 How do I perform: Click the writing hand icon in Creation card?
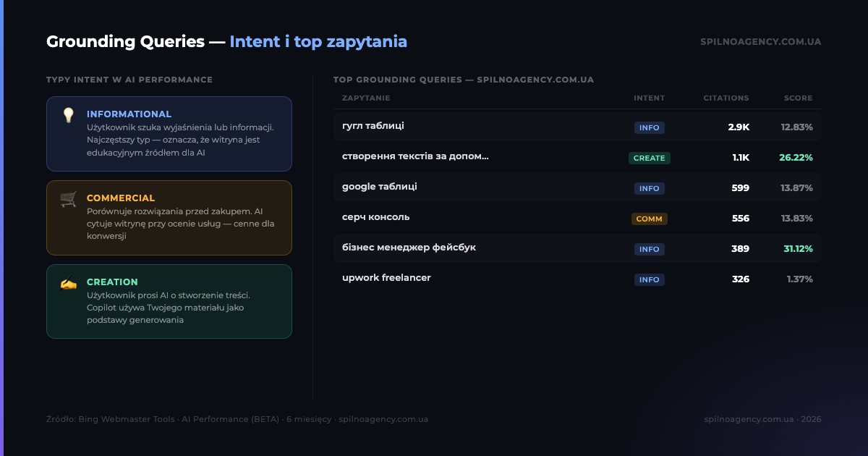(x=68, y=283)
